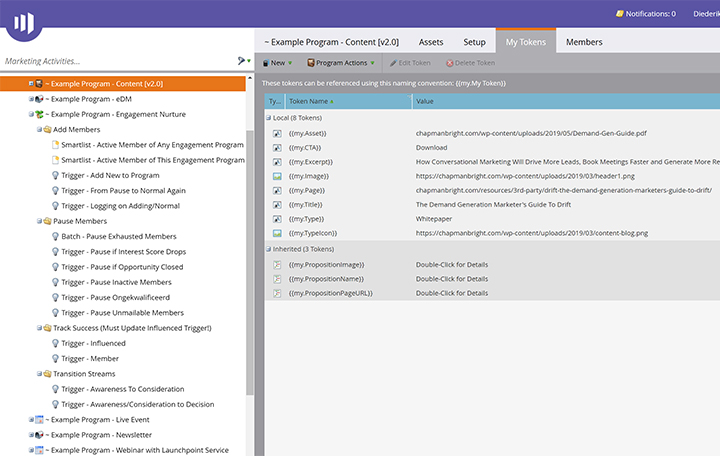
Task: Click the Notifications icon in header
Action: click(x=619, y=14)
